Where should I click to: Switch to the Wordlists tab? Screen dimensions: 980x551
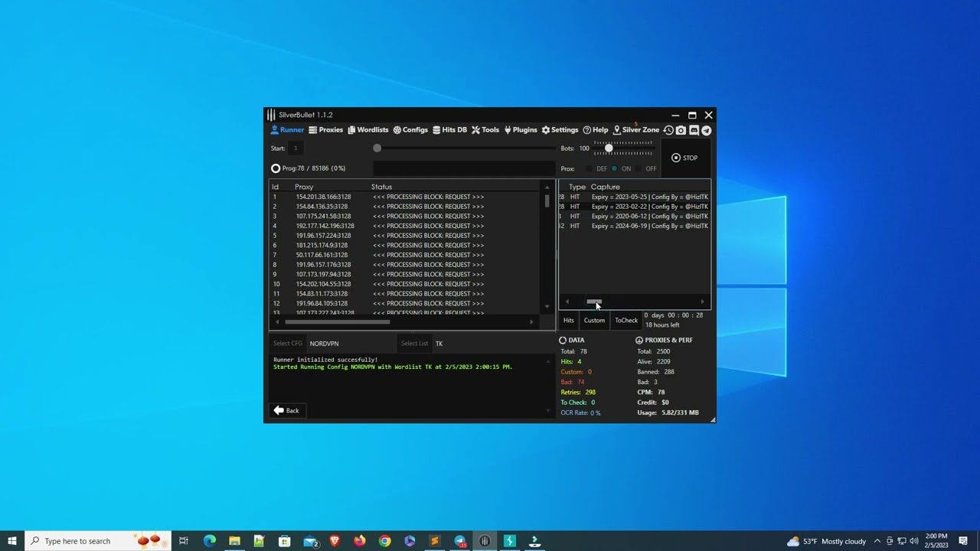coord(368,130)
